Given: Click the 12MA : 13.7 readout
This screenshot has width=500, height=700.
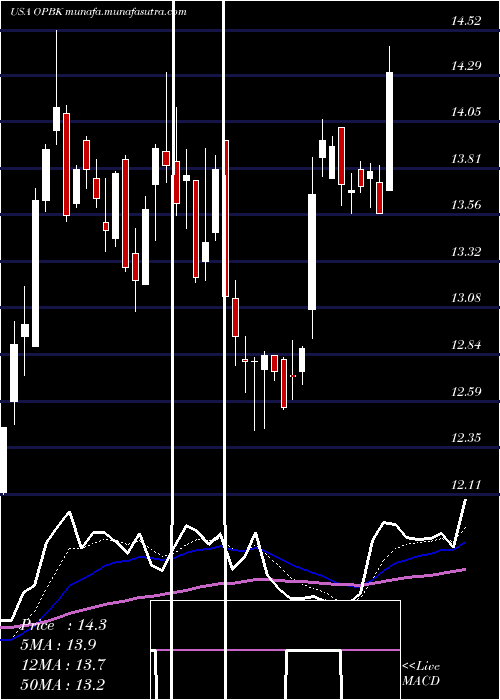Looking at the screenshot, I should [64, 664].
